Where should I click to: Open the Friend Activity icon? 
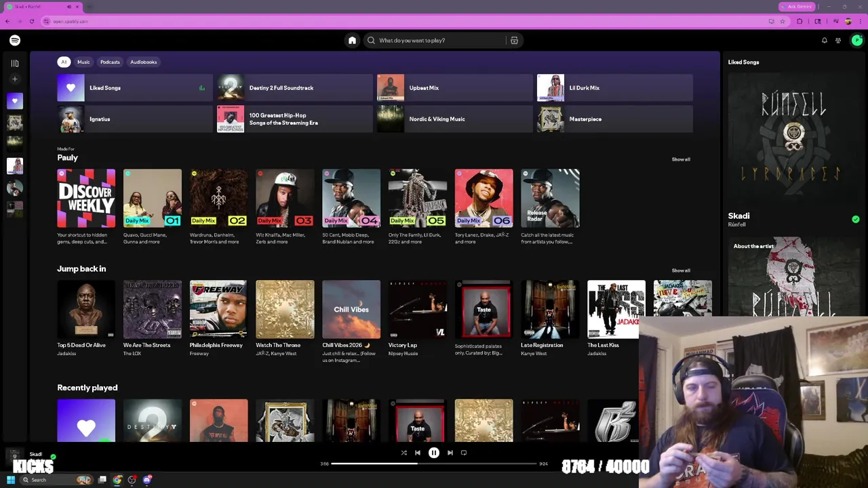[x=838, y=41]
